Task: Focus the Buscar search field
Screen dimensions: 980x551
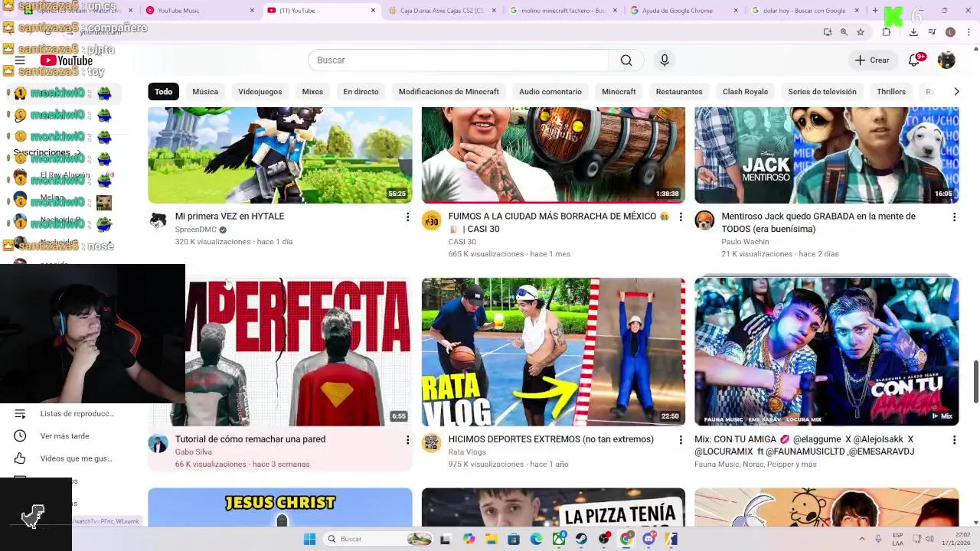Action: click(x=459, y=60)
